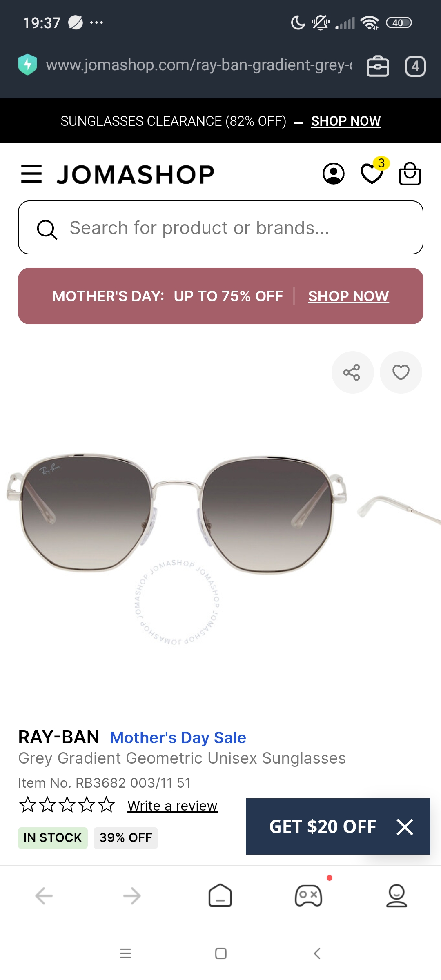Dismiss the Get $20 Off popup
This screenshot has height=980, width=441.
[405, 827]
